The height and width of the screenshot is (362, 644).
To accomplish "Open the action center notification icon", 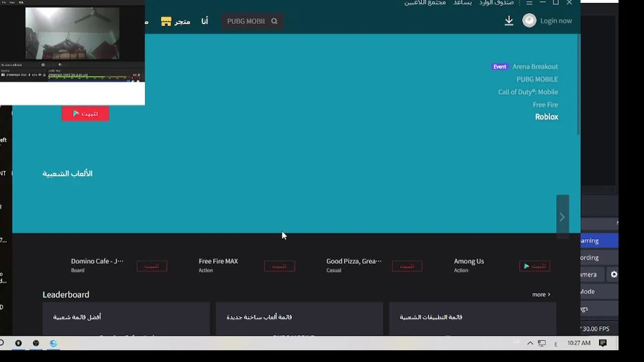I will click(603, 343).
